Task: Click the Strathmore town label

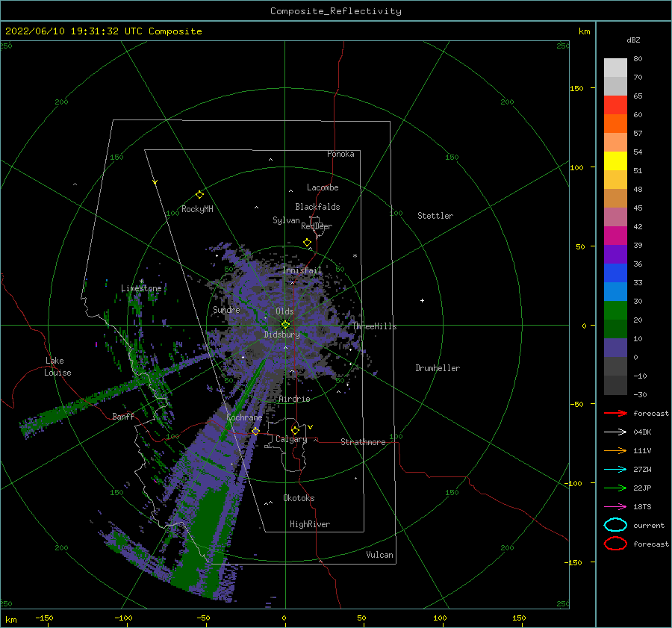Action: (x=363, y=442)
